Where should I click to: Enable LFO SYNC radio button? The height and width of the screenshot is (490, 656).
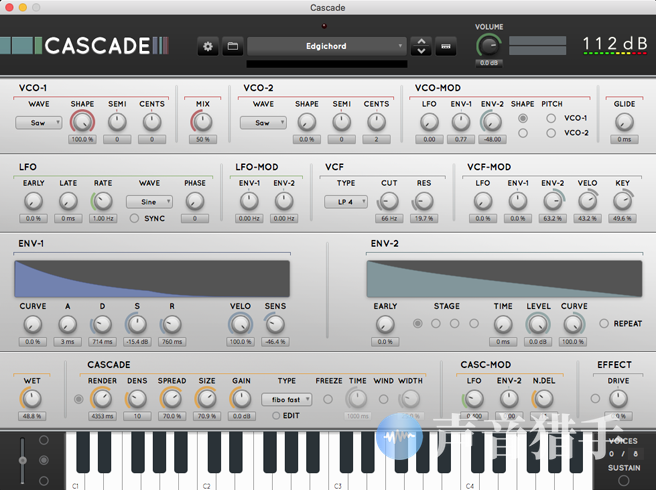tap(134, 218)
